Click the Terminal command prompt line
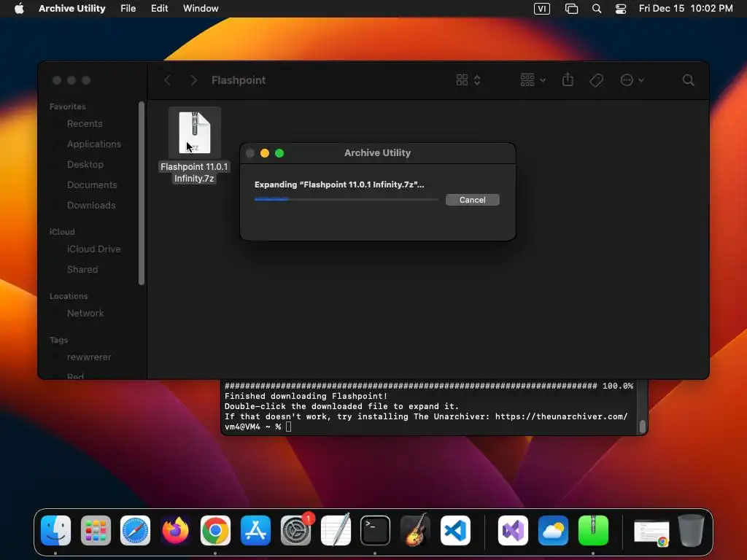 pos(258,427)
